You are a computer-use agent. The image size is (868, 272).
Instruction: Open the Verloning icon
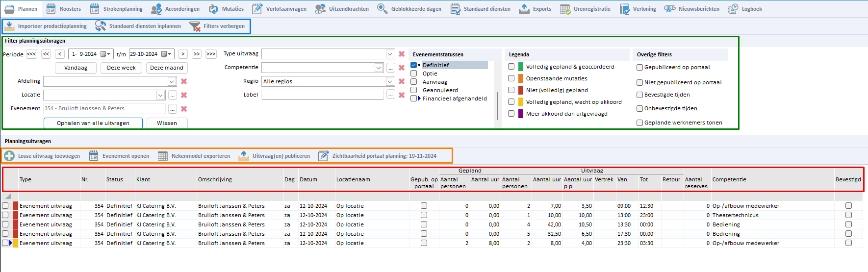click(x=625, y=9)
